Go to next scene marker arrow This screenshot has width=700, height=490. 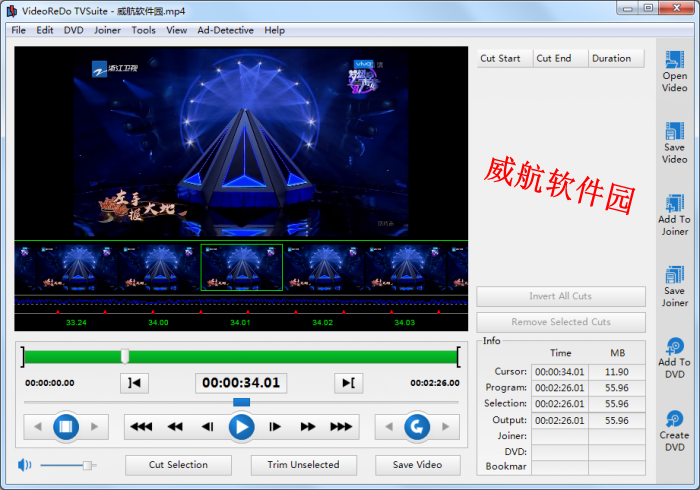94,427
